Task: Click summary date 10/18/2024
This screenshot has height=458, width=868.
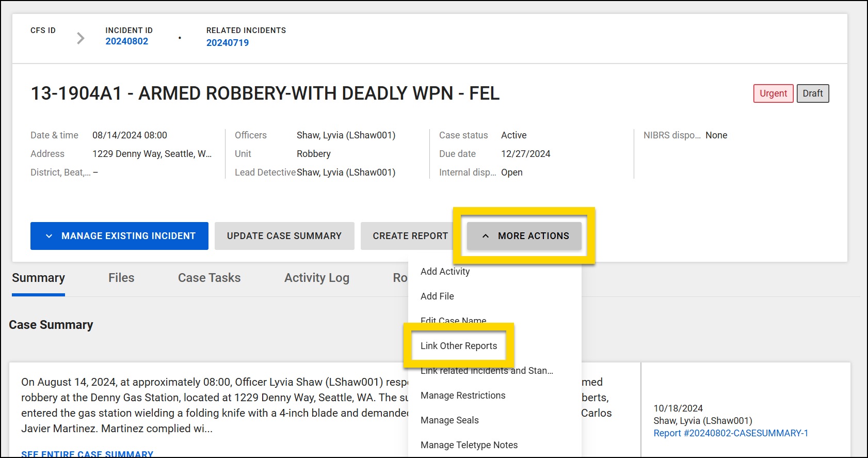Action: click(678, 408)
